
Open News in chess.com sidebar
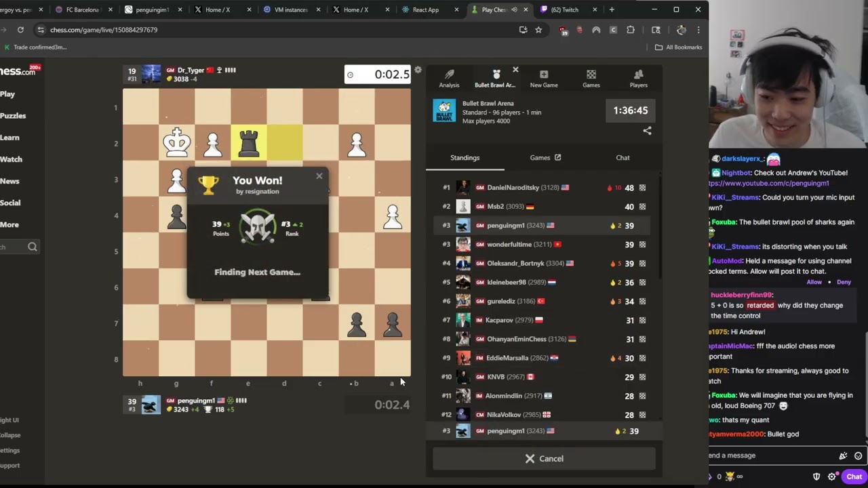pyautogui.click(x=9, y=181)
